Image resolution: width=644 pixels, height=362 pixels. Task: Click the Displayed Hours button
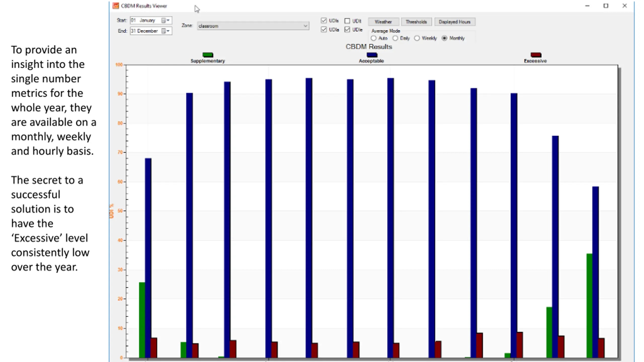coord(455,22)
